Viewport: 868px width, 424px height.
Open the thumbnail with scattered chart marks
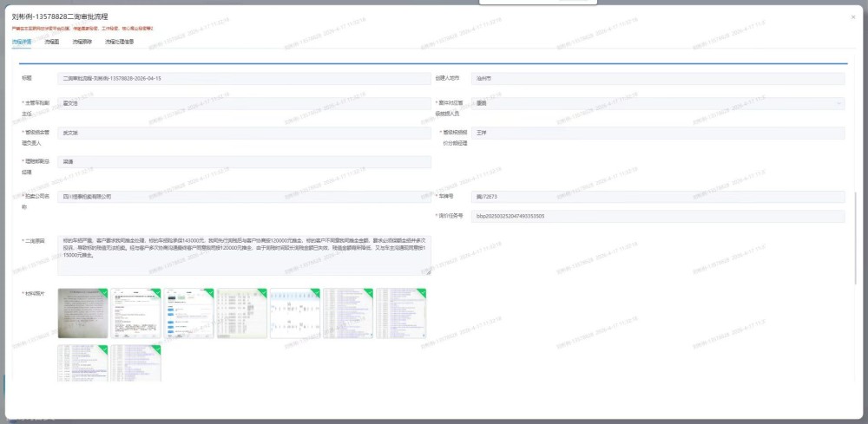295,313
